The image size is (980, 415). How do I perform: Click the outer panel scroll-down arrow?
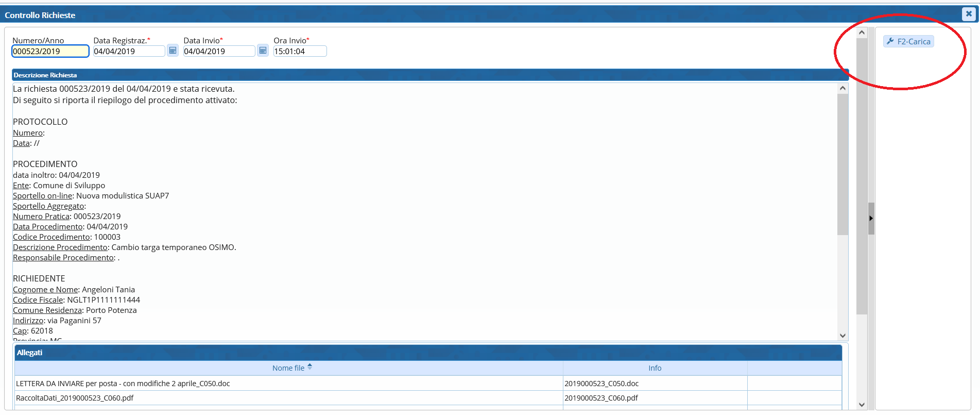tap(862, 405)
